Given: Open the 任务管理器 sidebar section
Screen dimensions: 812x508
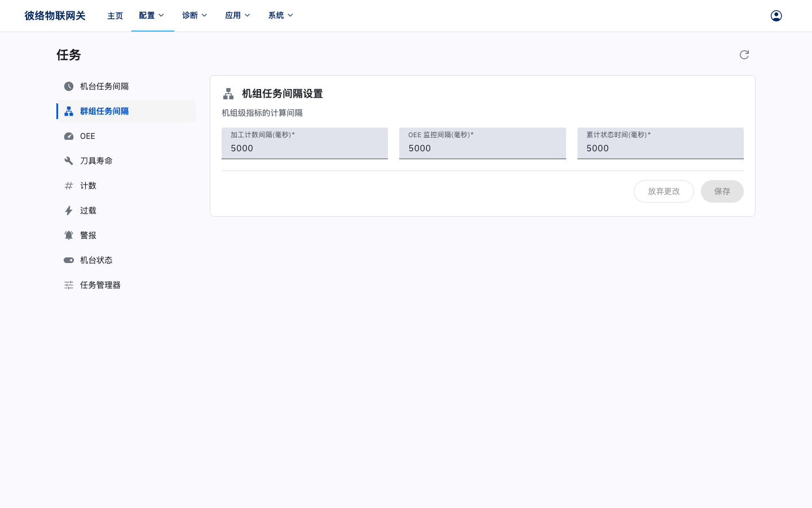Looking at the screenshot, I should [x=126, y=285].
